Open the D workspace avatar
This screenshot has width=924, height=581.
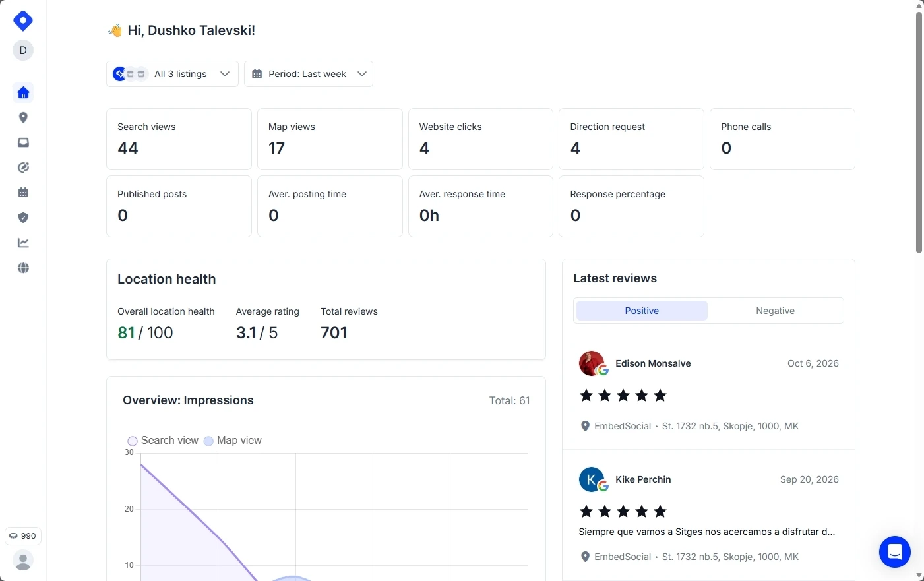click(x=23, y=50)
